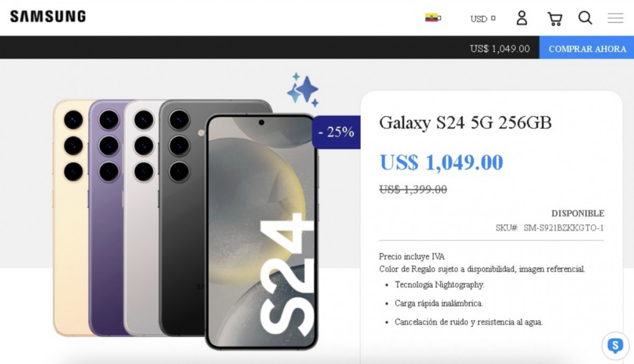Expand the USD currency dropdown
The width and height of the screenshot is (634, 364).
tap(483, 19)
